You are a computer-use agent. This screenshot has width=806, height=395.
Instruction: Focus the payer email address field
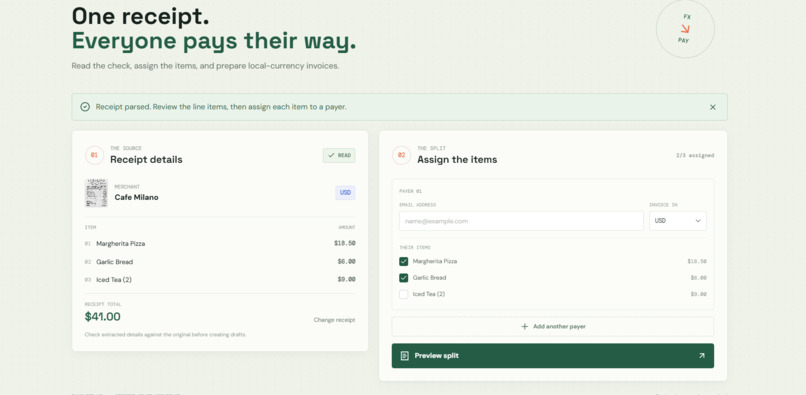coord(521,221)
